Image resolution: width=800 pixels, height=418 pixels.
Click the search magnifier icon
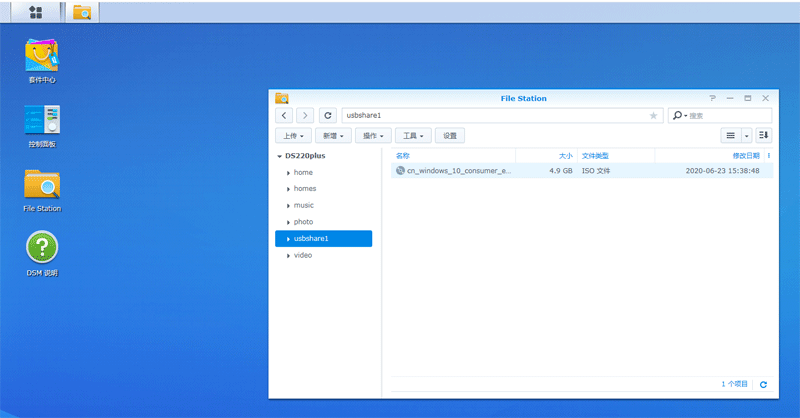tap(678, 115)
